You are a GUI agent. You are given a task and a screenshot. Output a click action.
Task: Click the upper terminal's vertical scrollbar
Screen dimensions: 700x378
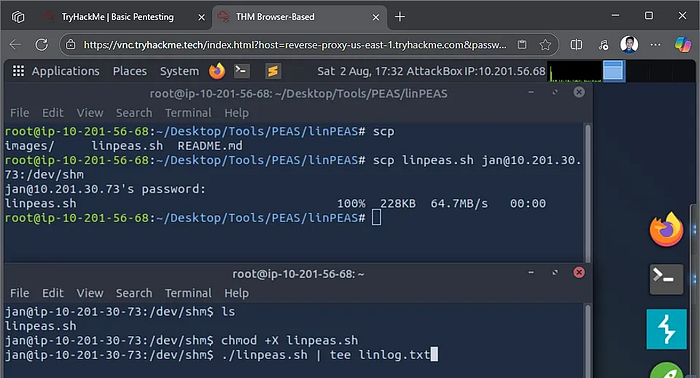point(588,192)
